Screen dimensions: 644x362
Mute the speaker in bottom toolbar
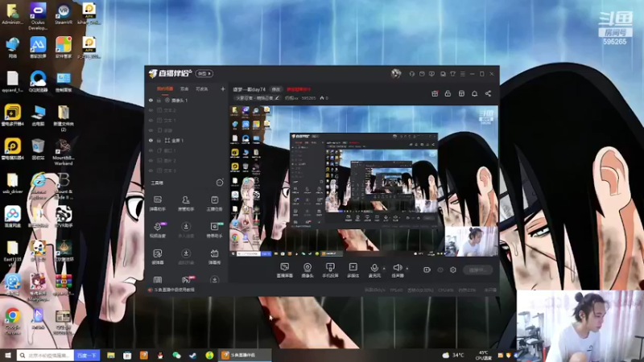[397, 270]
